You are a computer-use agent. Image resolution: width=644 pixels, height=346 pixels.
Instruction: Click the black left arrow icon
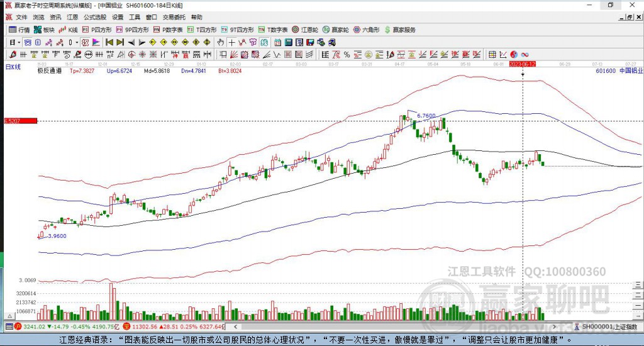[x=131, y=42]
